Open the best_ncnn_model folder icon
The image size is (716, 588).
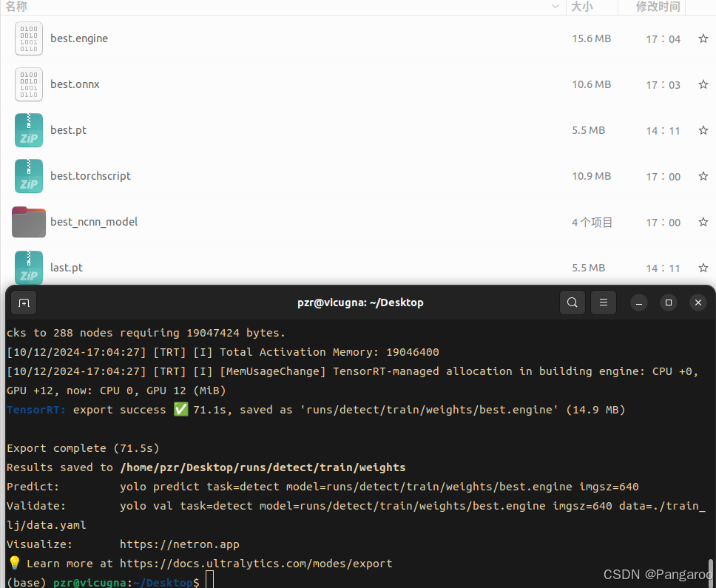[29, 222]
